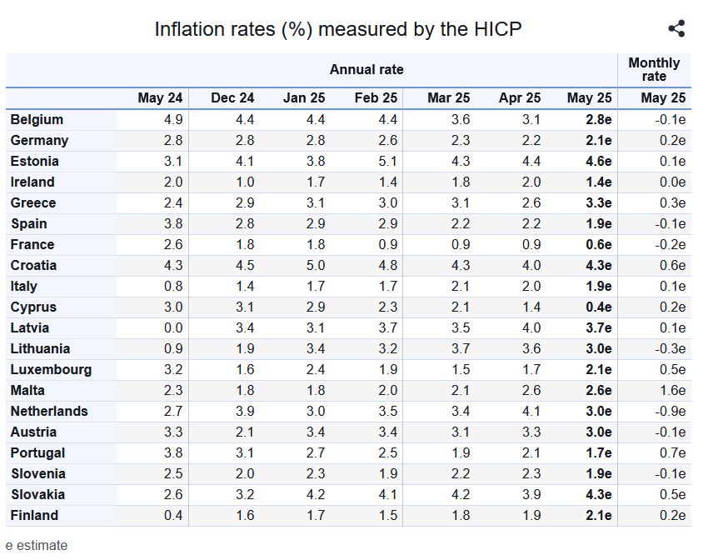This screenshot has height=560, width=728.
Task: Select the Mar 25 column header
Action: (x=448, y=98)
